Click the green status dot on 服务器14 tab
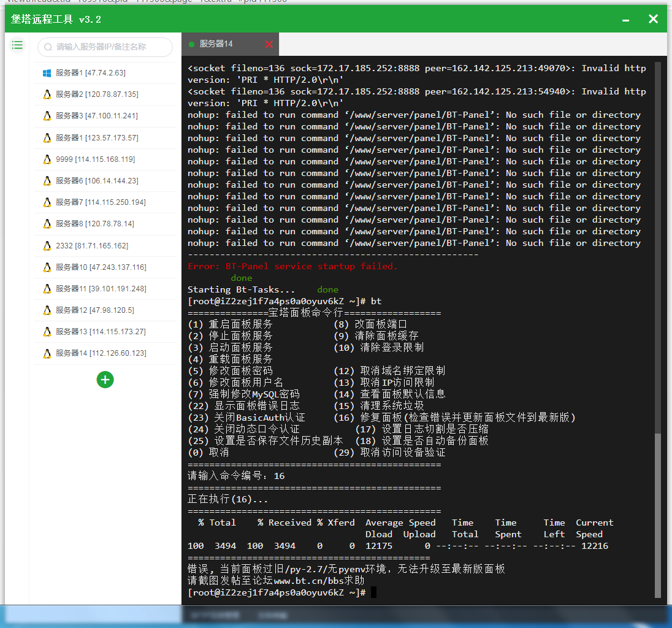 pos(191,44)
